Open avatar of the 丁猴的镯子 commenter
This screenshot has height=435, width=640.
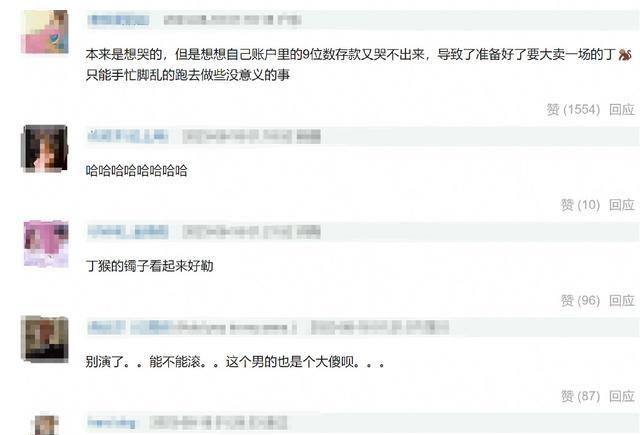click(x=46, y=244)
